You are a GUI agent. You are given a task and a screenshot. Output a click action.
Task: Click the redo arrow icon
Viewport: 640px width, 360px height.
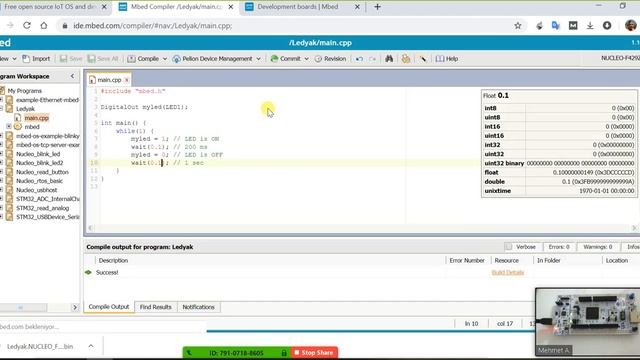coord(372,59)
